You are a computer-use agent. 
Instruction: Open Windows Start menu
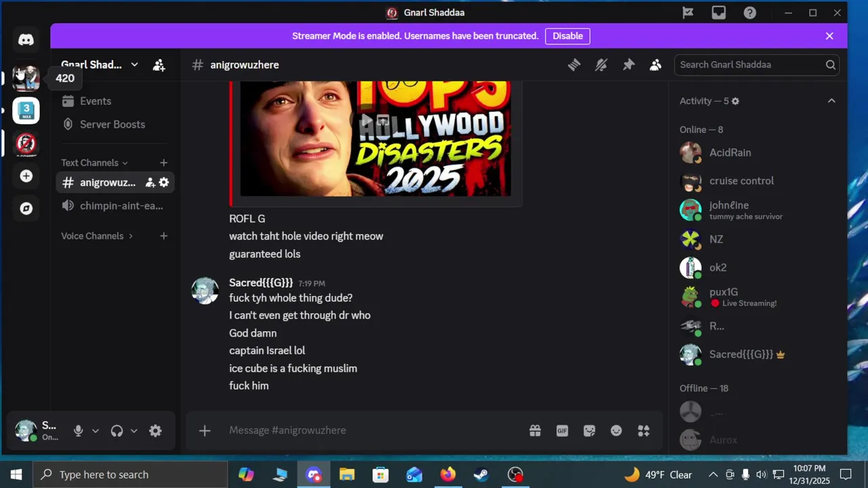16,474
